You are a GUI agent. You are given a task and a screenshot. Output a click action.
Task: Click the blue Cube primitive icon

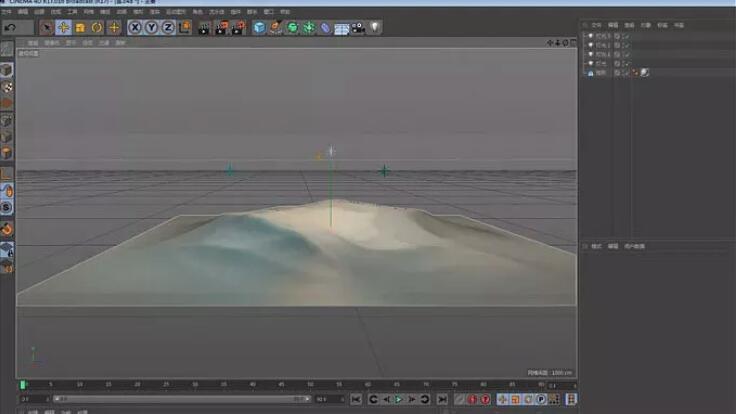[259, 27]
